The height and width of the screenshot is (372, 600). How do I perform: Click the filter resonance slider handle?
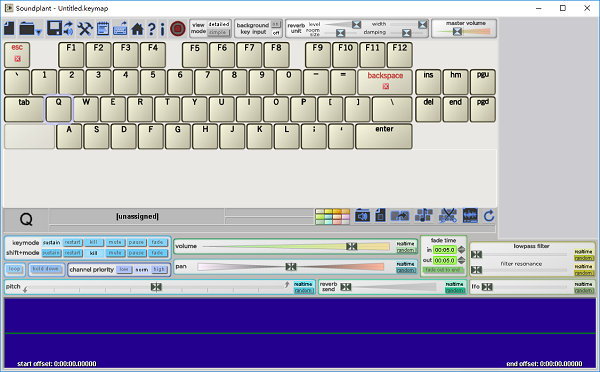(x=476, y=270)
